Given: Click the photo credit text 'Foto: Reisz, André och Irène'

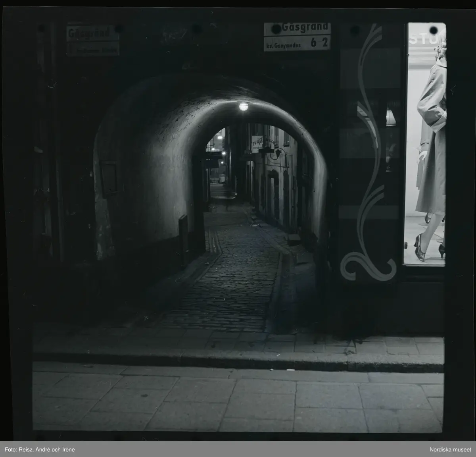Looking at the screenshot, I should [40, 449].
